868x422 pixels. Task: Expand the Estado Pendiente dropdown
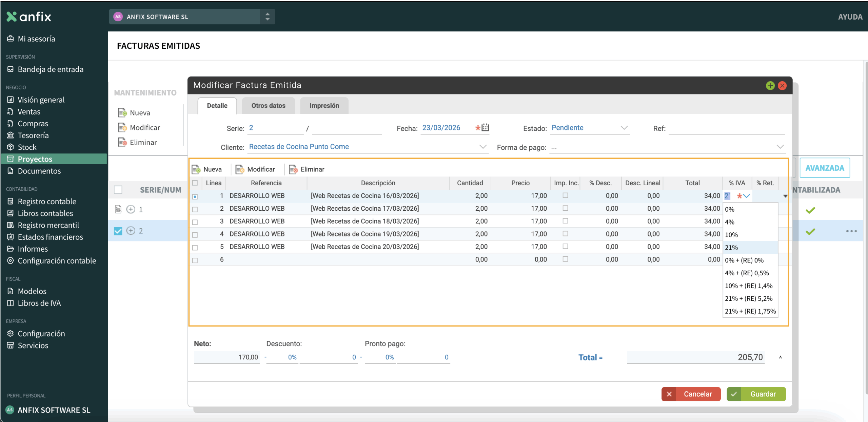click(x=624, y=128)
